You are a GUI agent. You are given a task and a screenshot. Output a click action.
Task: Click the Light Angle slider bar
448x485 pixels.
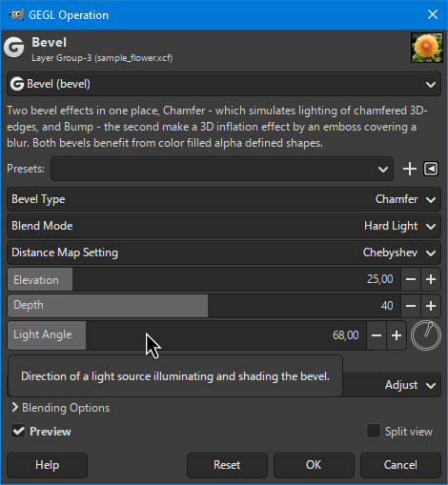187,335
